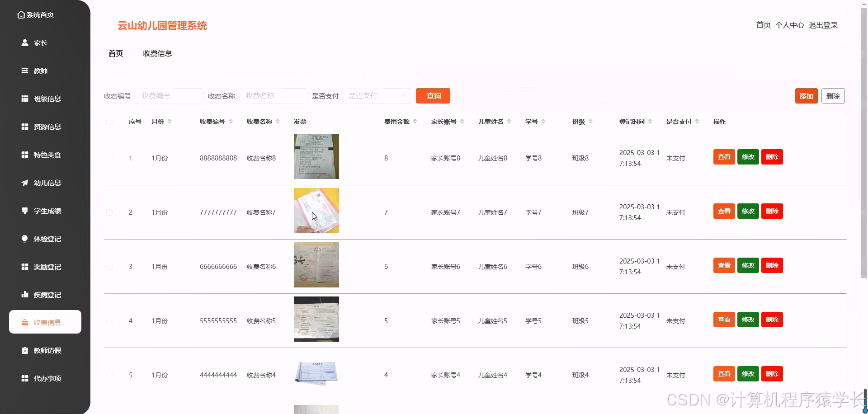This screenshot has height=414, width=868.
Task: Check the row 5 checkbox for 收费名称4
Action: [x=109, y=375]
